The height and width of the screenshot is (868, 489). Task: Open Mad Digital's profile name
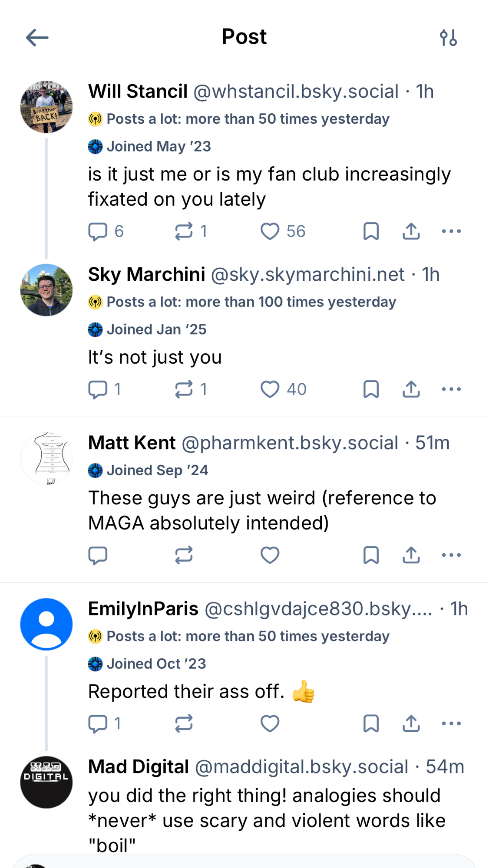(139, 767)
